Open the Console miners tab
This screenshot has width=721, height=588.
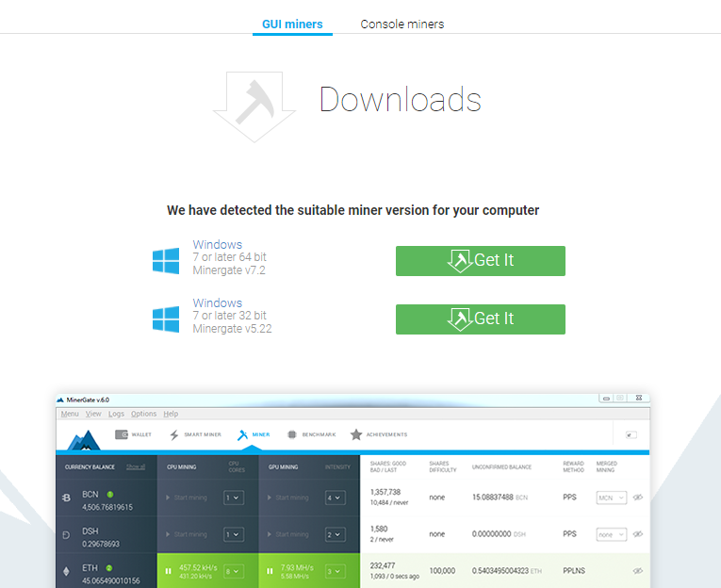point(402,24)
